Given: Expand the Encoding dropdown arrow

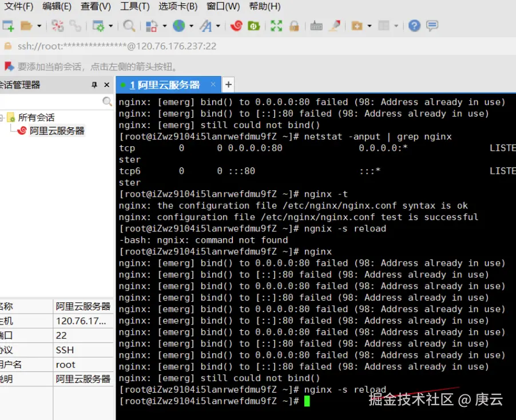Looking at the screenshot, I should tap(191, 26).
